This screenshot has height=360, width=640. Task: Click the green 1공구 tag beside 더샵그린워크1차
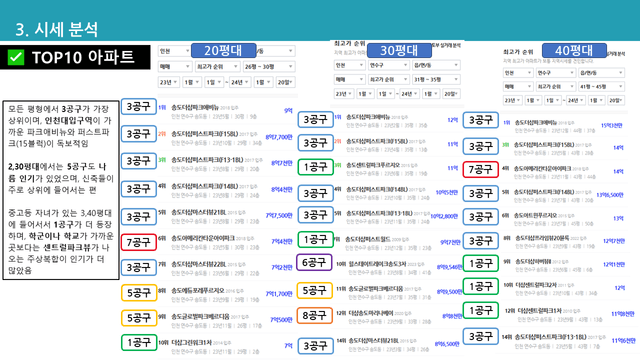[x=139, y=343]
